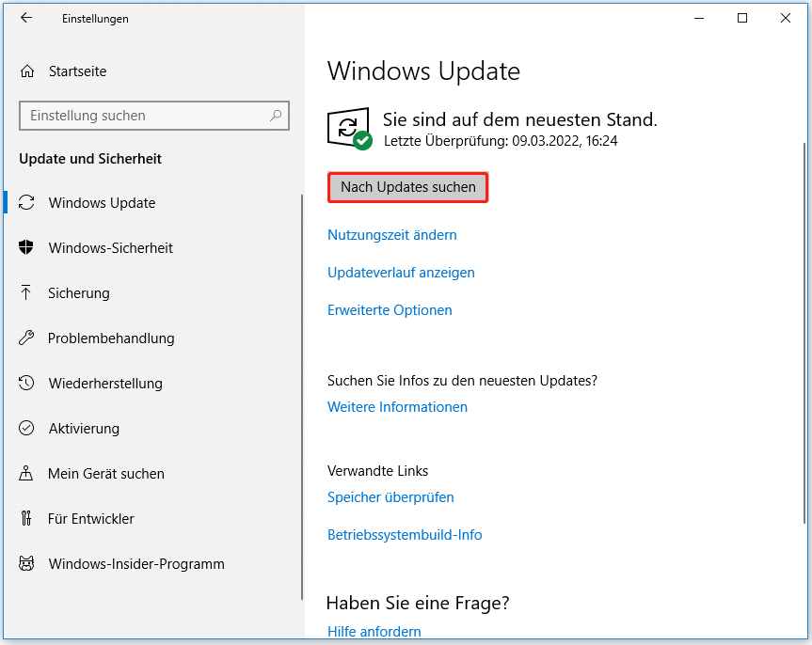Click the search magnifier icon
812x645 pixels.
pyautogui.click(x=276, y=116)
